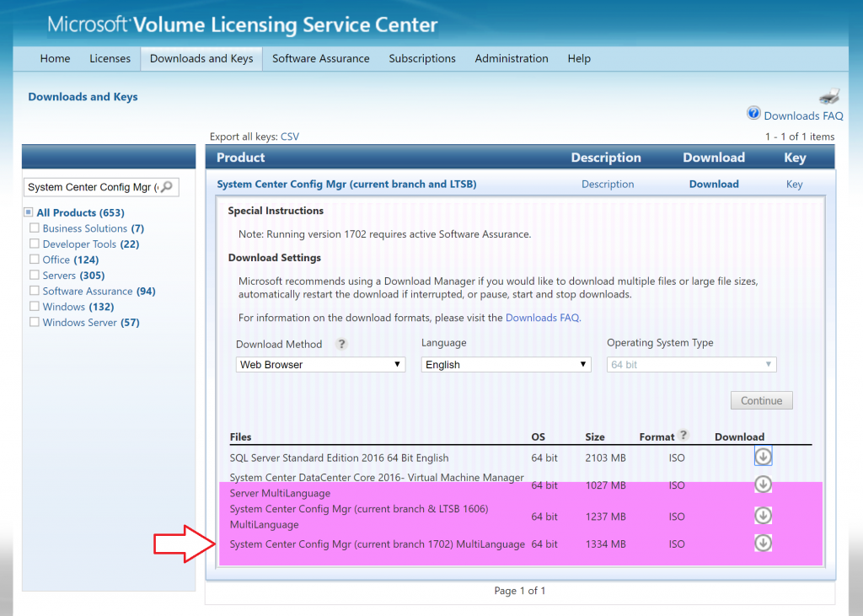The width and height of the screenshot is (863, 616).
Task: Go to the Home tab
Action: (55, 58)
